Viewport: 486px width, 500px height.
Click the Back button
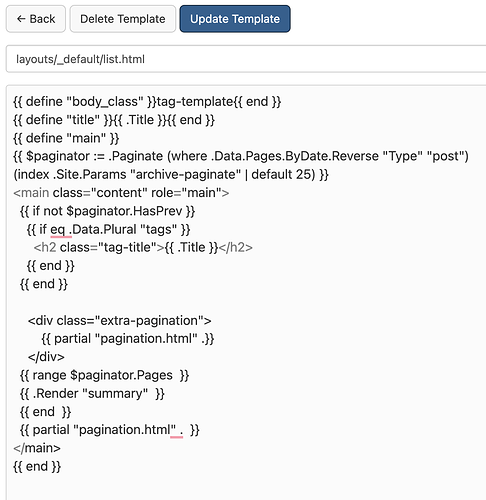[x=36, y=19]
